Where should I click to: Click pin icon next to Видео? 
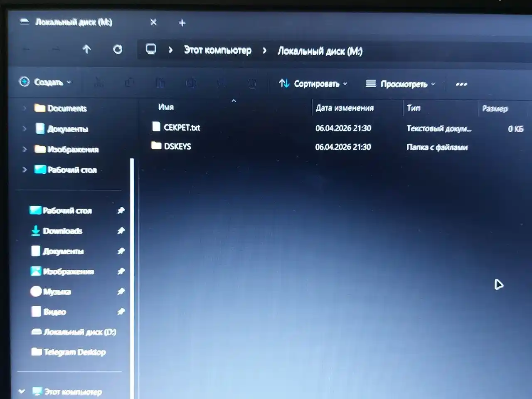pos(121,311)
